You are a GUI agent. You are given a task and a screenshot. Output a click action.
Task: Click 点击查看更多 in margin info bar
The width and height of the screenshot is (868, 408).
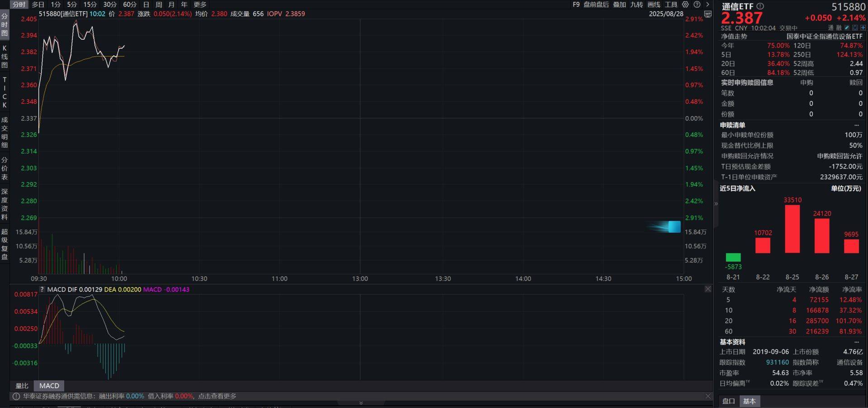click(x=217, y=396)
